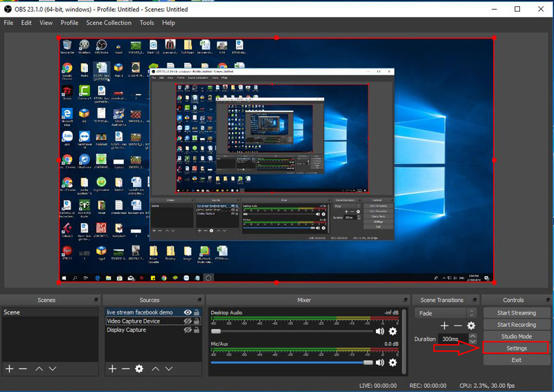
Task: Open the transition properties gear
Action: point(471,326)
